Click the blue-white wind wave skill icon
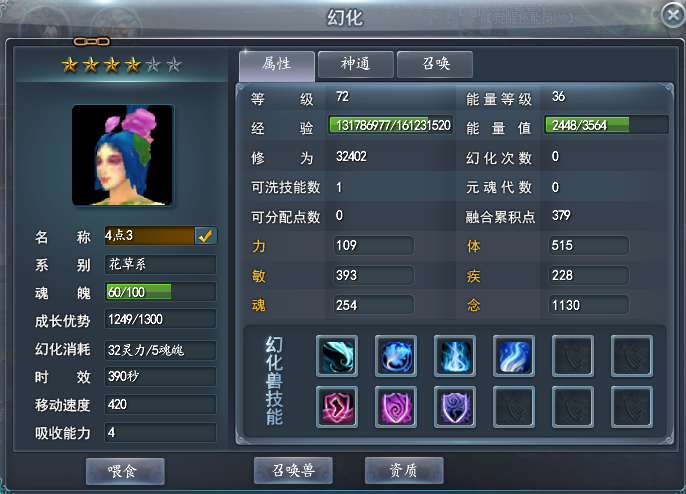 point(514,356)
